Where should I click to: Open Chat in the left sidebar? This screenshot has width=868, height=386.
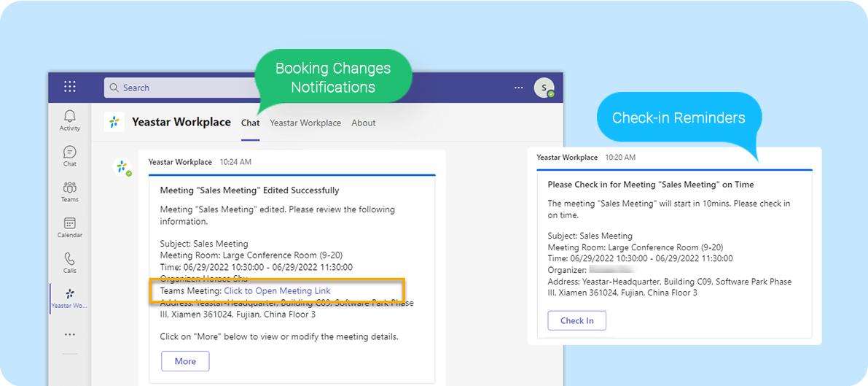70,156
